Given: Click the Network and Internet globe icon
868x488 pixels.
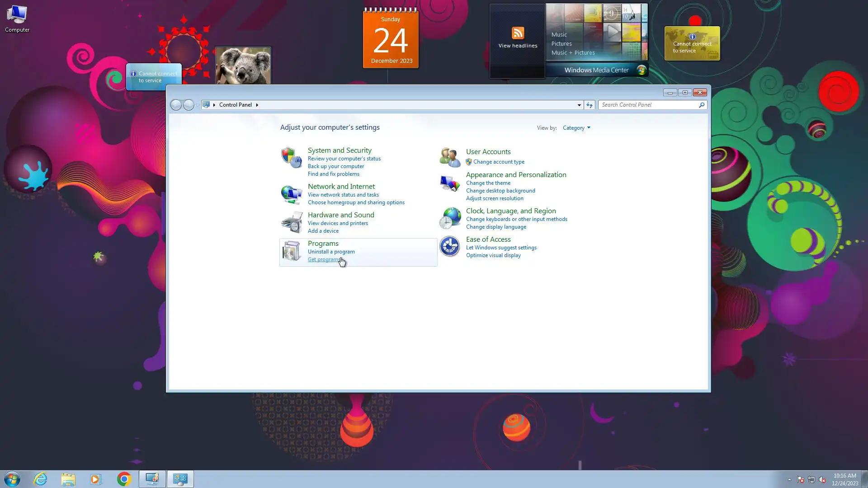Looking at the screenshot, I should click(x=291, y=194).
